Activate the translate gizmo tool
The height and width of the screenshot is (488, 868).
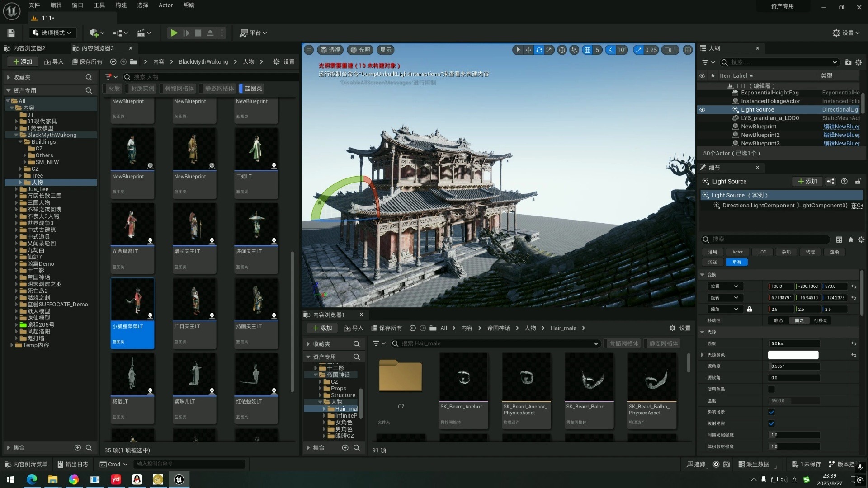tap(528, 50)
